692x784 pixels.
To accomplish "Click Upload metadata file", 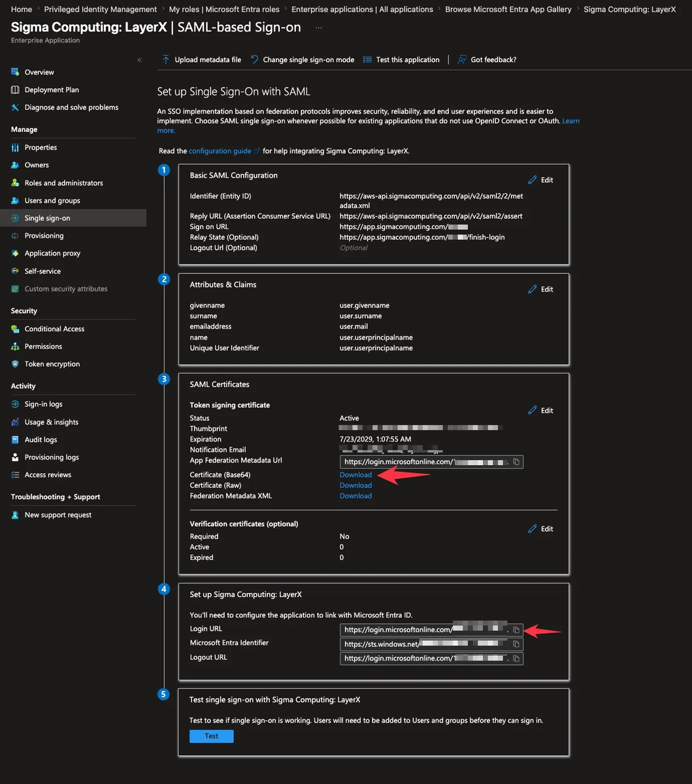I will tap(202, 59).
